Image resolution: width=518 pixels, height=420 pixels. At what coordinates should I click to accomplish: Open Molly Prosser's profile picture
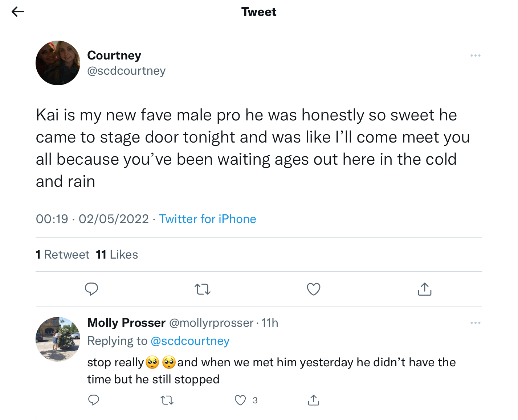pyautogui.click(x=58, y=339)
